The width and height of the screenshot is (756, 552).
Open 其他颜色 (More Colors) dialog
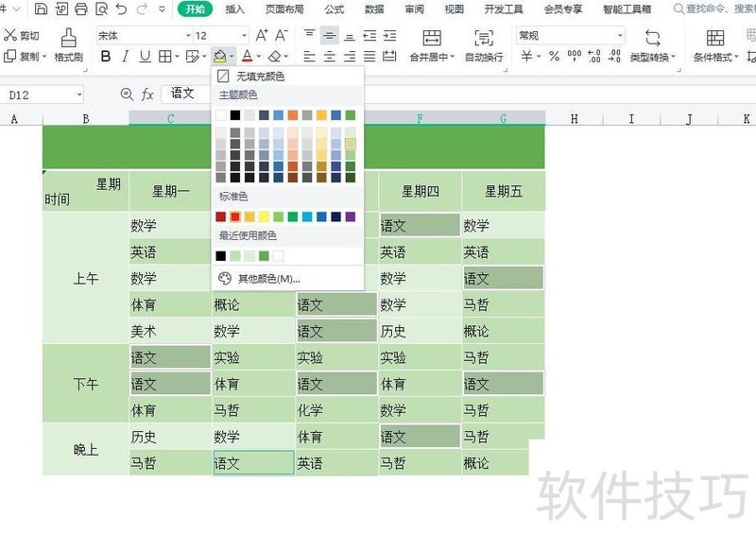click(x=268, y=279)
